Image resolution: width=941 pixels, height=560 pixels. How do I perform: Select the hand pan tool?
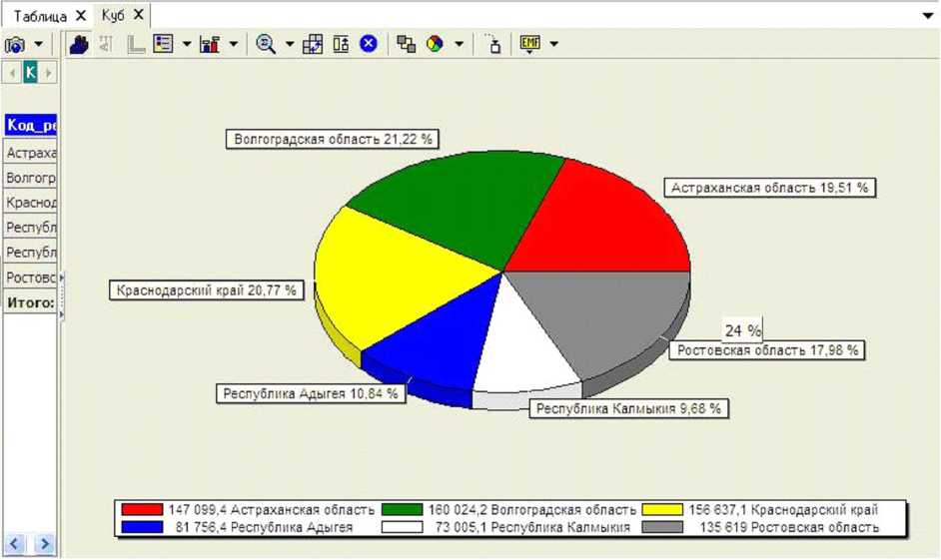79,44
